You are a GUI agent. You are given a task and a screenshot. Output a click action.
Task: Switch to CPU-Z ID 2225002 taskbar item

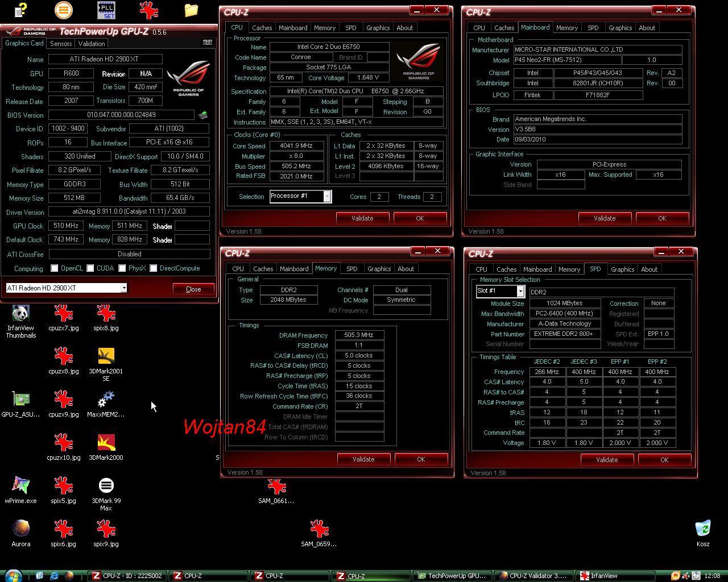point(129,576)
